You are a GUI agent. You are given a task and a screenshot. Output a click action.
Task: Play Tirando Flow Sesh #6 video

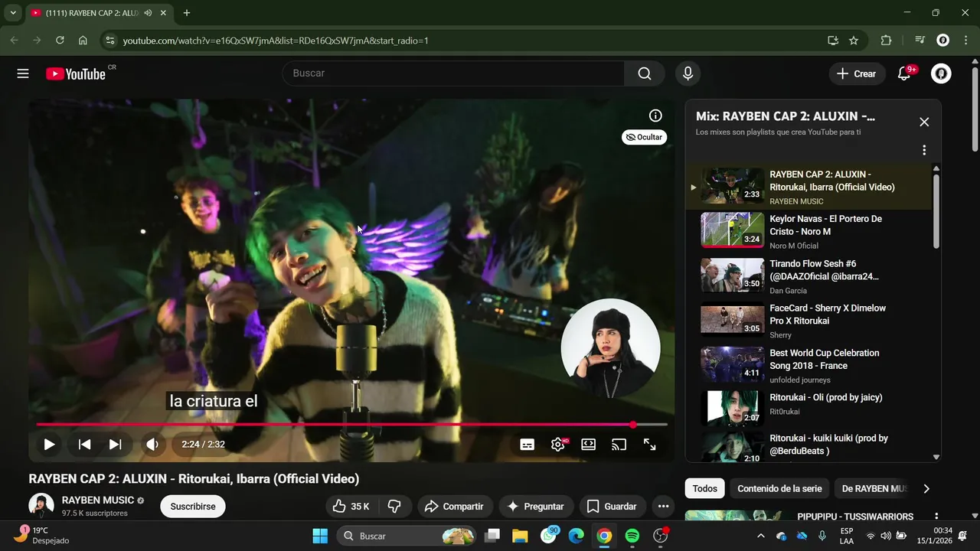[808, 276]
